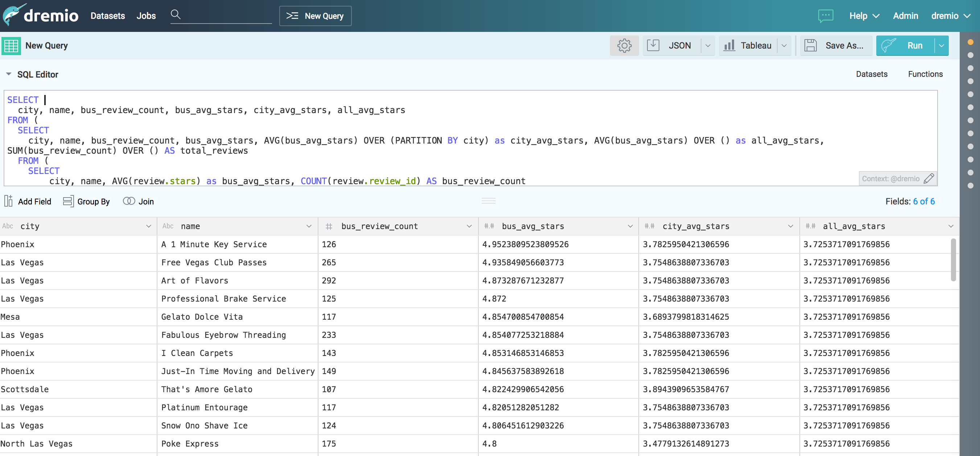Open the chat feedback bubble icon

825,16
